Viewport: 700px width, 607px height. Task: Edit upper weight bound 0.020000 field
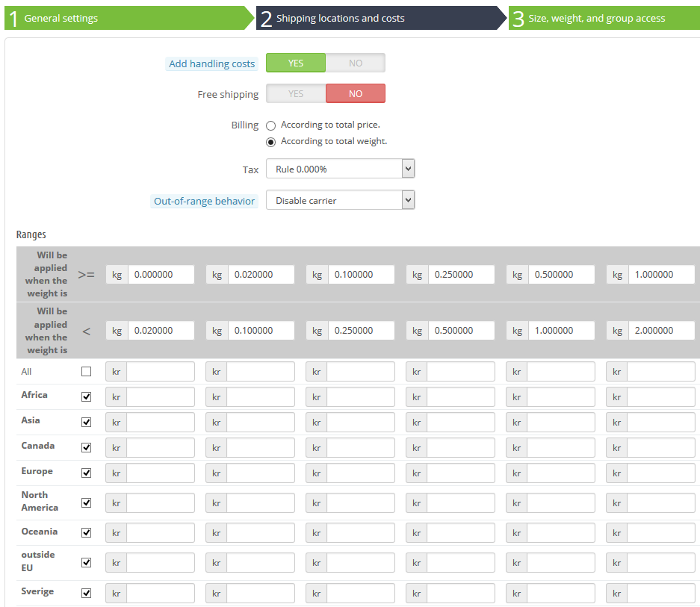(161, 331)
